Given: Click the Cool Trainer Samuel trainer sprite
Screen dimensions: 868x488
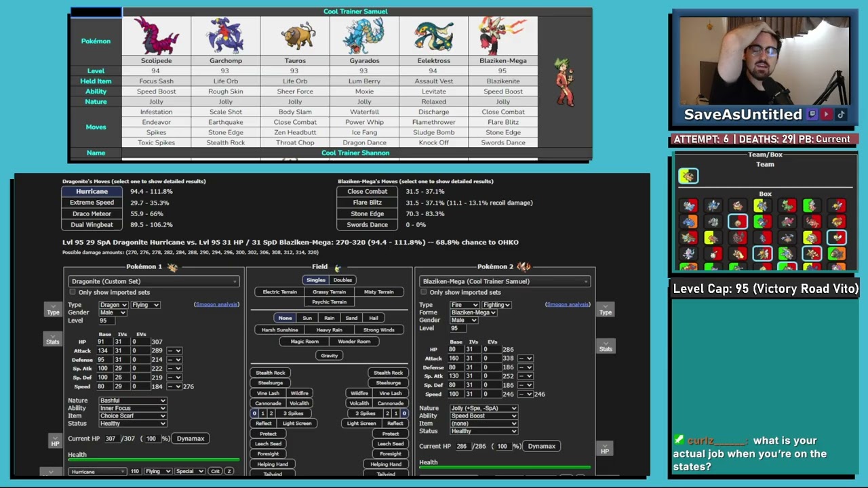Looking at the screenshot, I should tap(564, 81).
